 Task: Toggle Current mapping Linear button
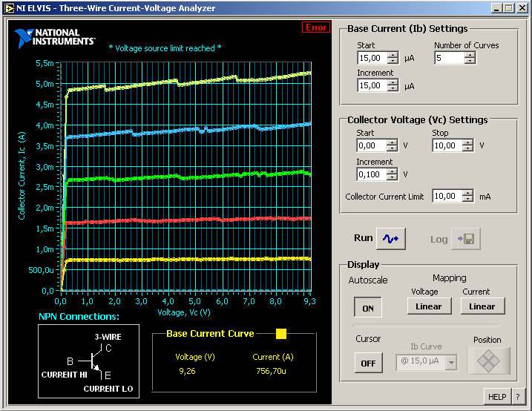482,306
